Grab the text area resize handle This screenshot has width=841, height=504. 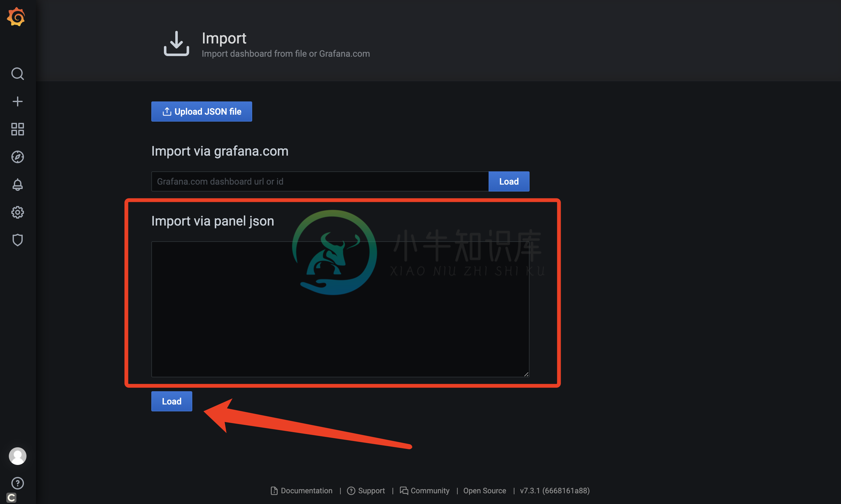526,374
